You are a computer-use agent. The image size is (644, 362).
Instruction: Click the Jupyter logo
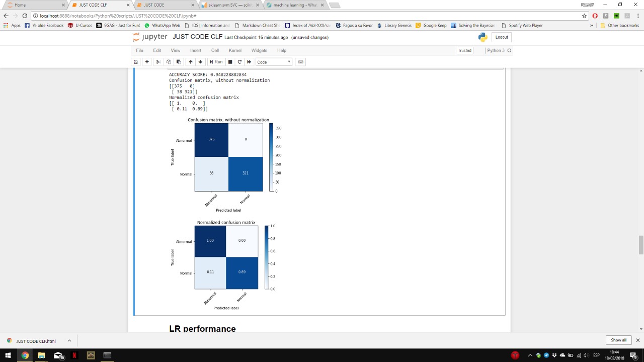point(150,37)
